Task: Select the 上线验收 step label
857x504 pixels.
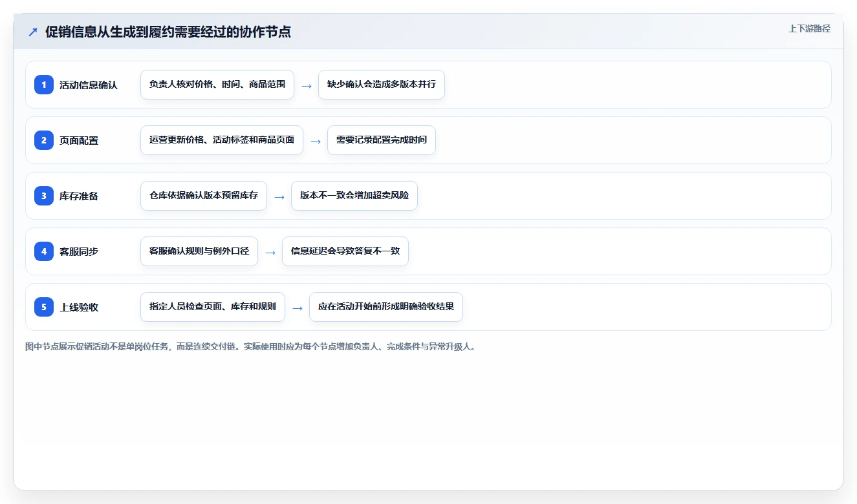Action: tap(79, 307)
